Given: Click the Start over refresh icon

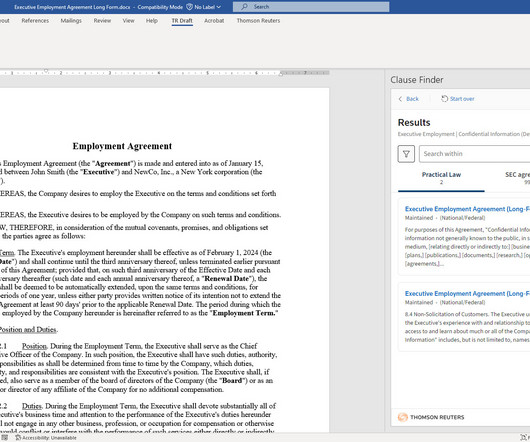Looking at the screenshot, I should [444, 99].
